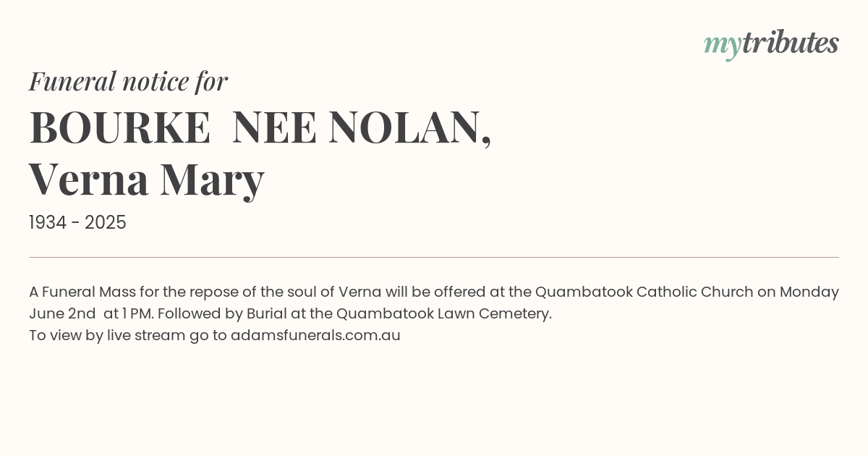Open the adamsfunerals.com.au link
Screen dimensions: 868x456
(x=315, y=335)
